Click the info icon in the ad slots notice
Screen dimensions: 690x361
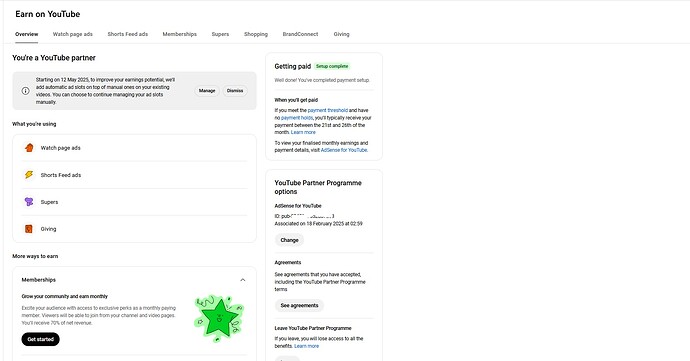[26, 91]
